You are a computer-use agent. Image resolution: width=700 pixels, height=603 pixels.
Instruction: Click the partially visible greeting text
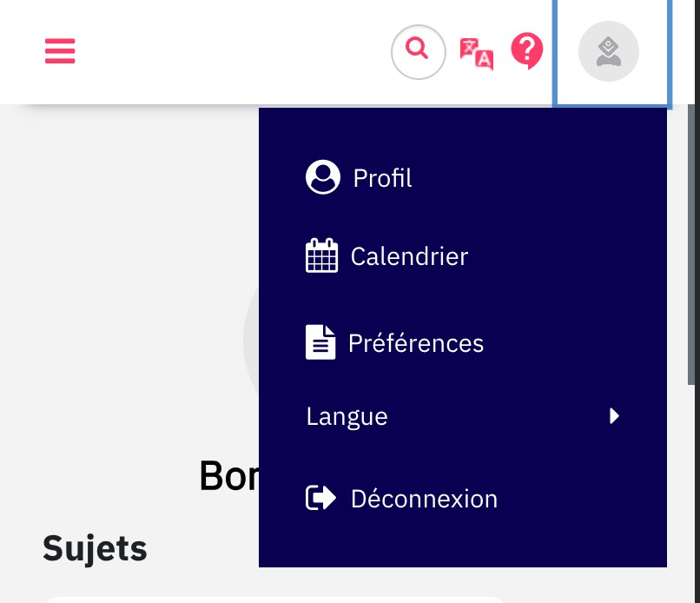pyautogui.click(x=229, y=475)
